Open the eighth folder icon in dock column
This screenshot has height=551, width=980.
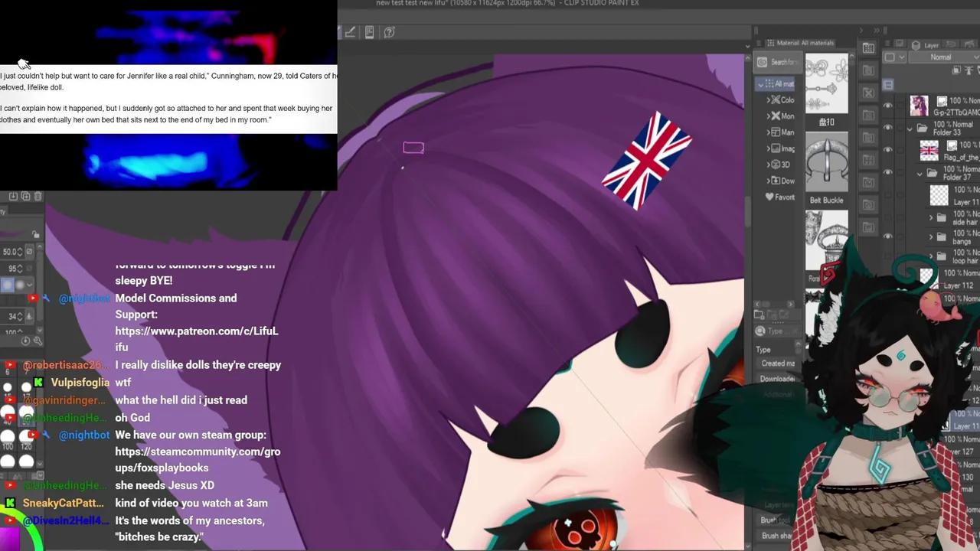pyautogui.click(x=868, y=205)
